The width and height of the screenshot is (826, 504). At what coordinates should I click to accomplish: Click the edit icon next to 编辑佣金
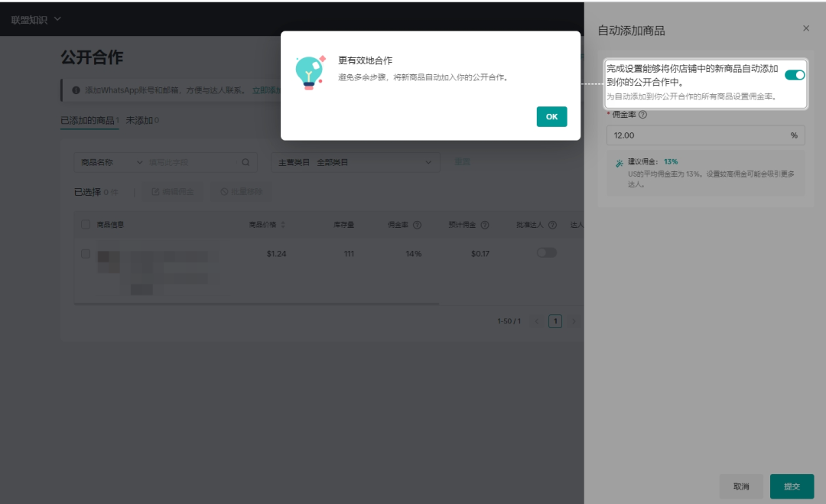(x=155, y=190)
